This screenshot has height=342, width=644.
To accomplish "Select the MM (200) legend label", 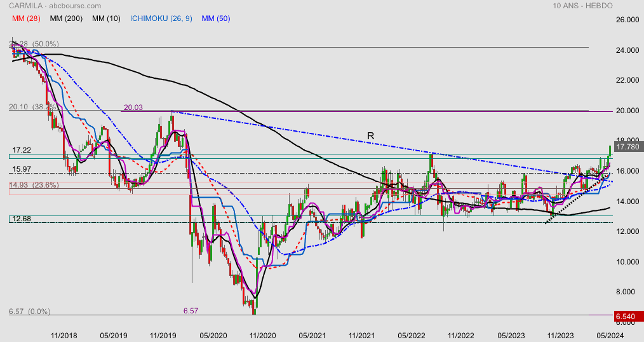I will 66,18.
